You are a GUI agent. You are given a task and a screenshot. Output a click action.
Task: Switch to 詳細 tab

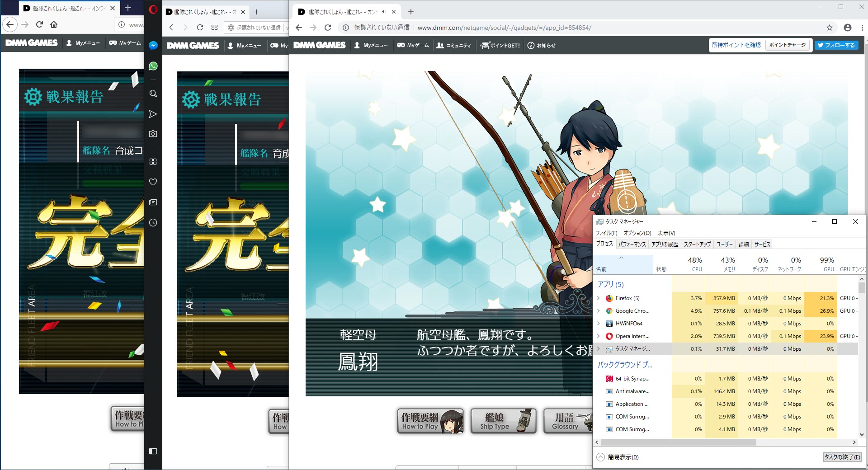click(x=744, y=244)
